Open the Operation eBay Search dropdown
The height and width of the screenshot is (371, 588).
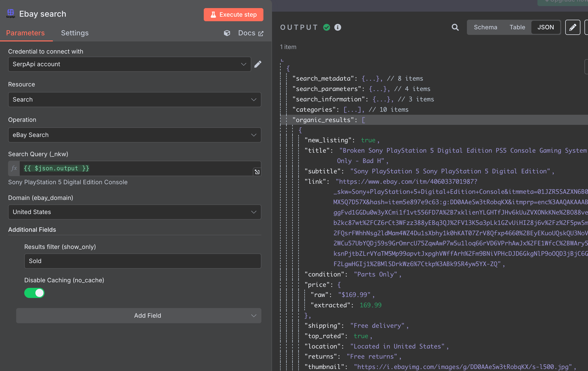(x=134, y=135)
